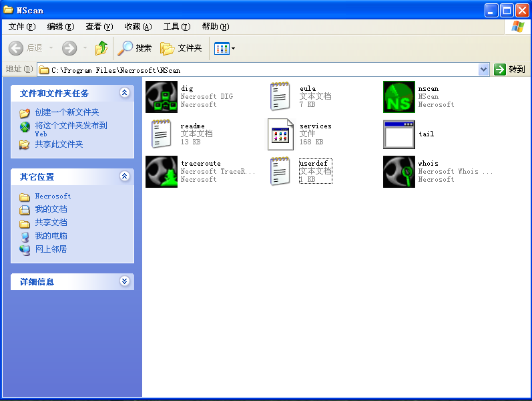Viewport: 532px width, 401px height.
Task: Click the publish-to-web globe icon
Action: tap(25, 127)
